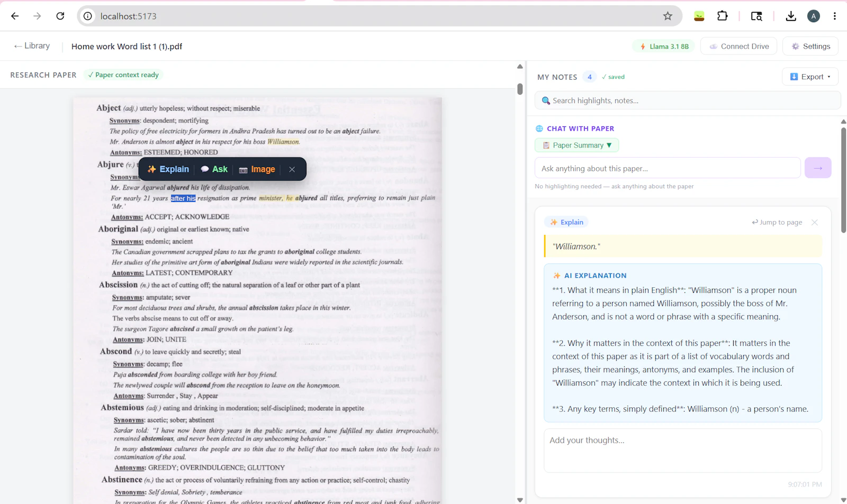Choose Explain in selection popup
847x504 pixels.
coord(168,169)
